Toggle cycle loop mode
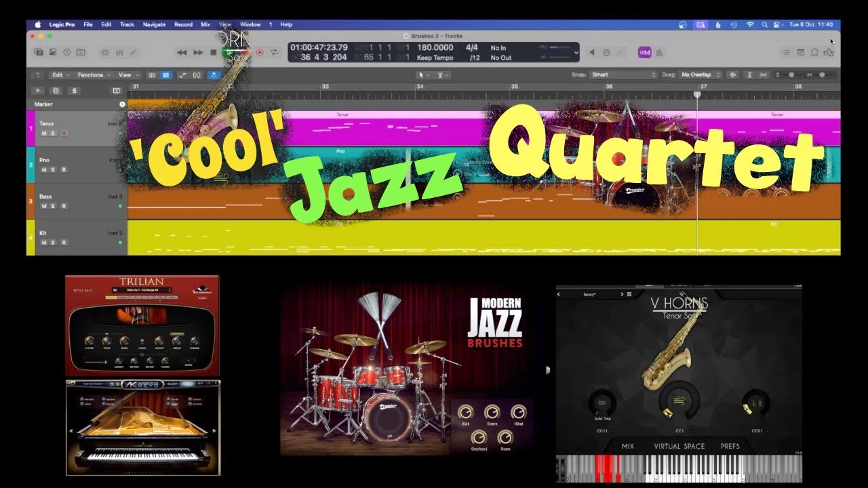 [275, 52]
